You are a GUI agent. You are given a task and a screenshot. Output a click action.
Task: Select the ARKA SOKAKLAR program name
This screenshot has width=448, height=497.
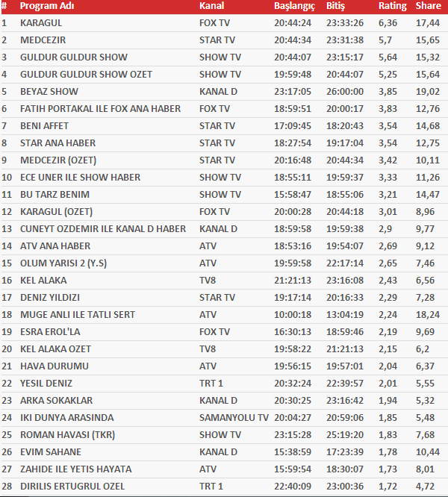[x=57, y=400]
